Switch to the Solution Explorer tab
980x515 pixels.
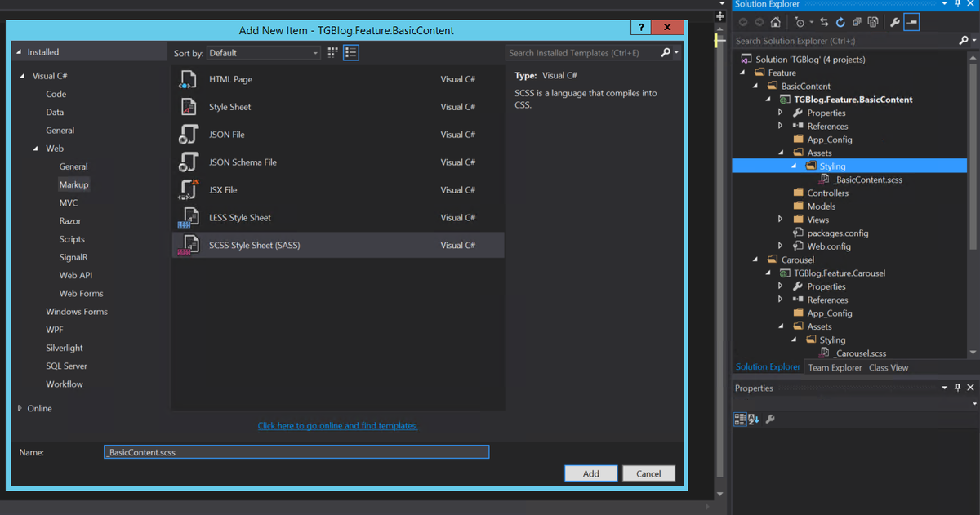tap(768, 366)
